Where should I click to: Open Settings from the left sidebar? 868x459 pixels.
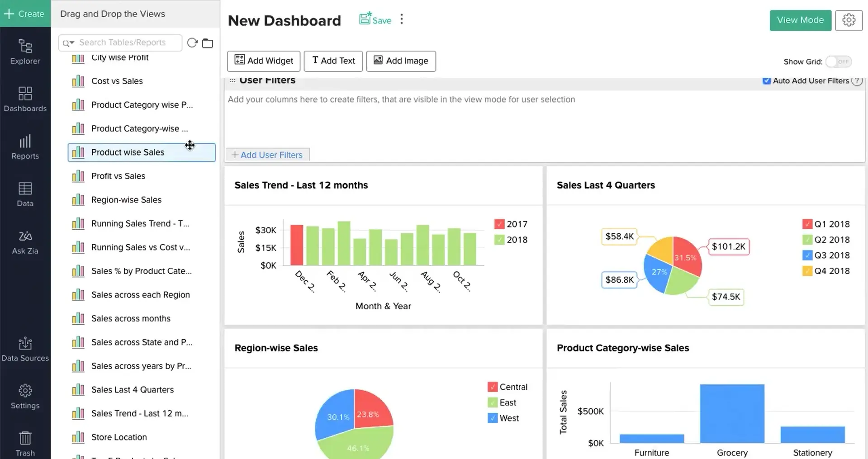[25, 396]
